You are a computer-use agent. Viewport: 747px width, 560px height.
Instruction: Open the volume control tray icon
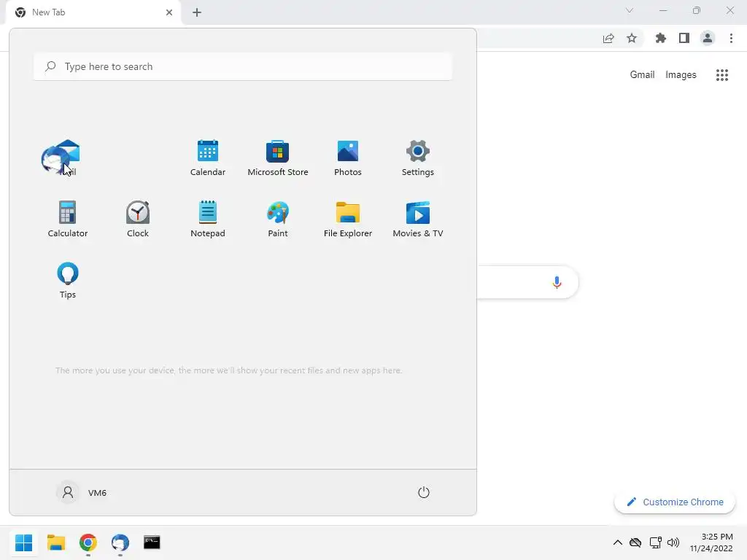point(673,542)
